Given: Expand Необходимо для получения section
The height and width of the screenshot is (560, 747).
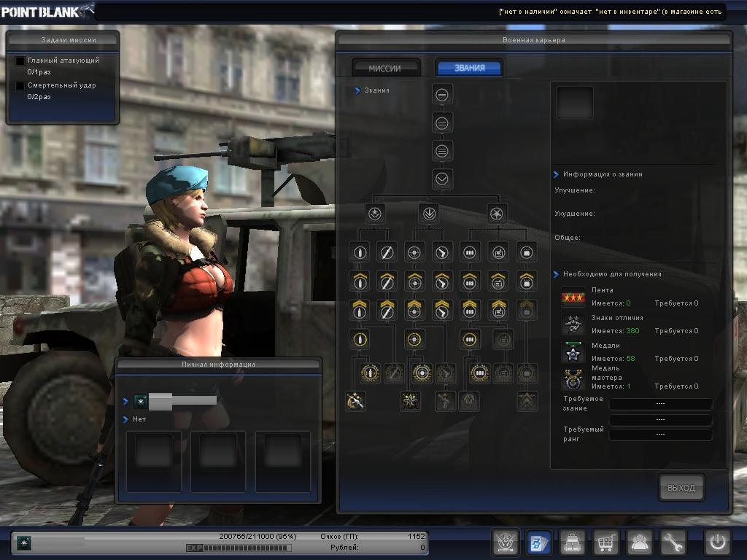Looking at the screenshot, I should point(556,274).
